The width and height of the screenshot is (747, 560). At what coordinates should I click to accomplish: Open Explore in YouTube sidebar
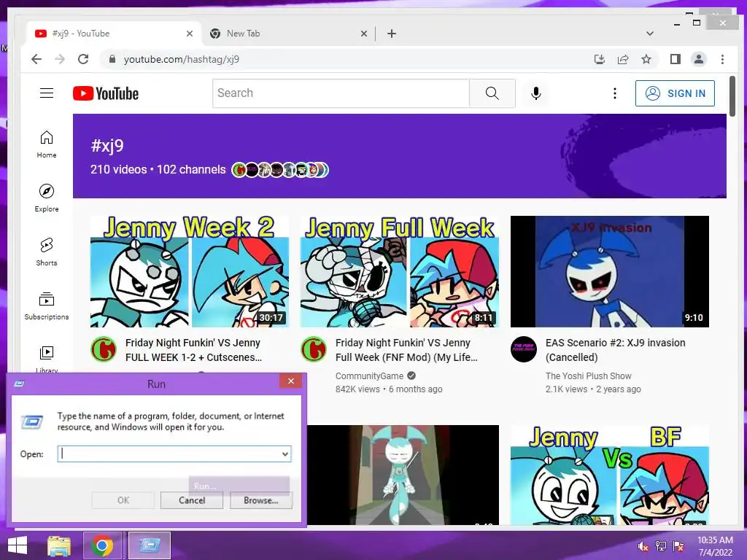point(47,198)
